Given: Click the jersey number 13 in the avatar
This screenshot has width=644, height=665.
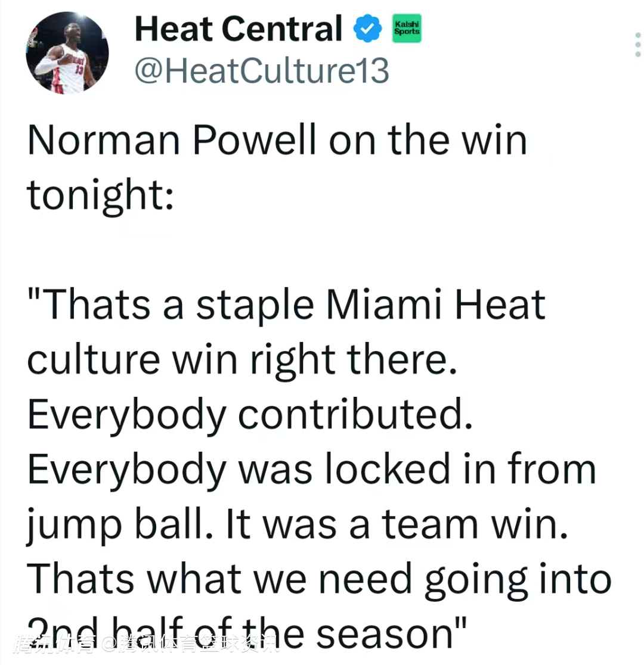Looking at the screenshot, I should point(78,69).
